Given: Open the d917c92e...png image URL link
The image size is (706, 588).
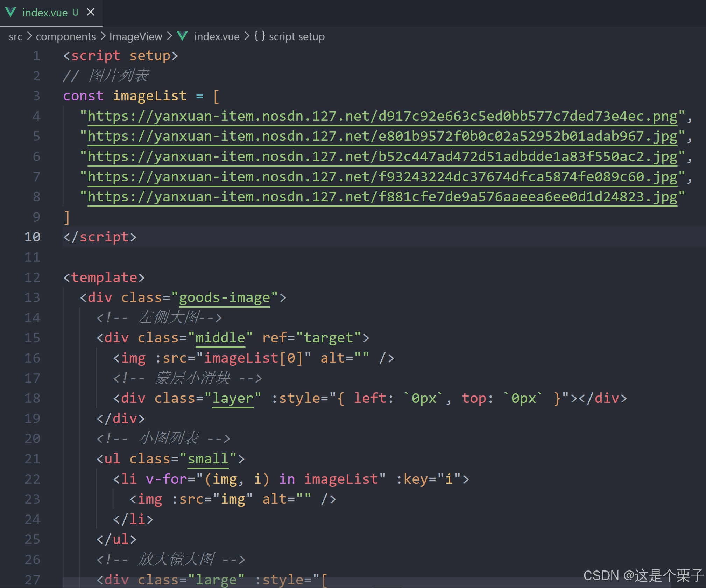Looking at the screenshot, I should [x=382, y=116].
